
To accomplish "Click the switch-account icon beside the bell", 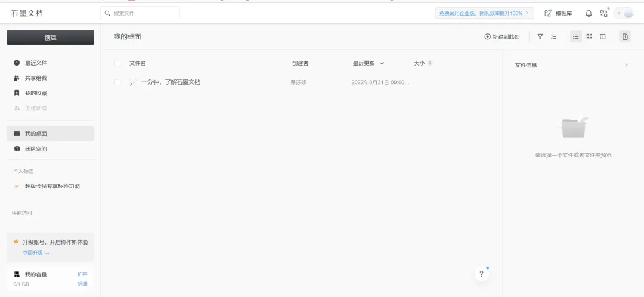I will point(603,13).
